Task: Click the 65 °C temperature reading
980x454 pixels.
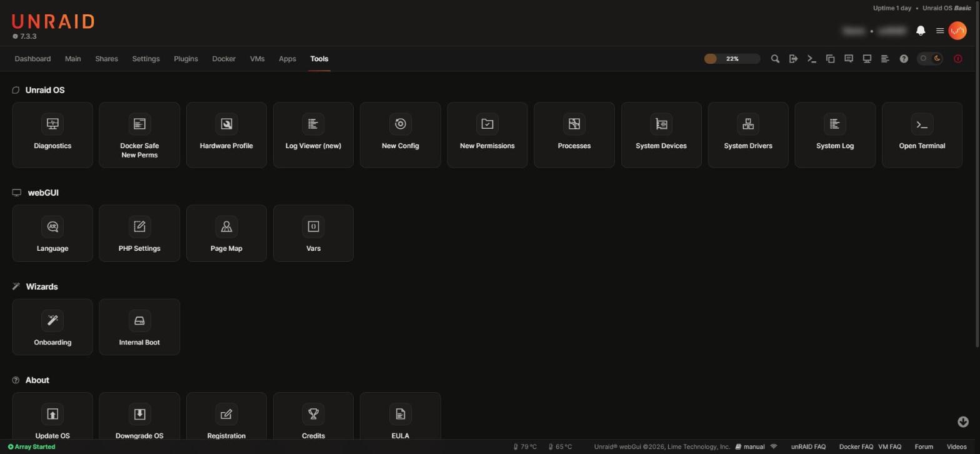Action: tap(560, 447)
